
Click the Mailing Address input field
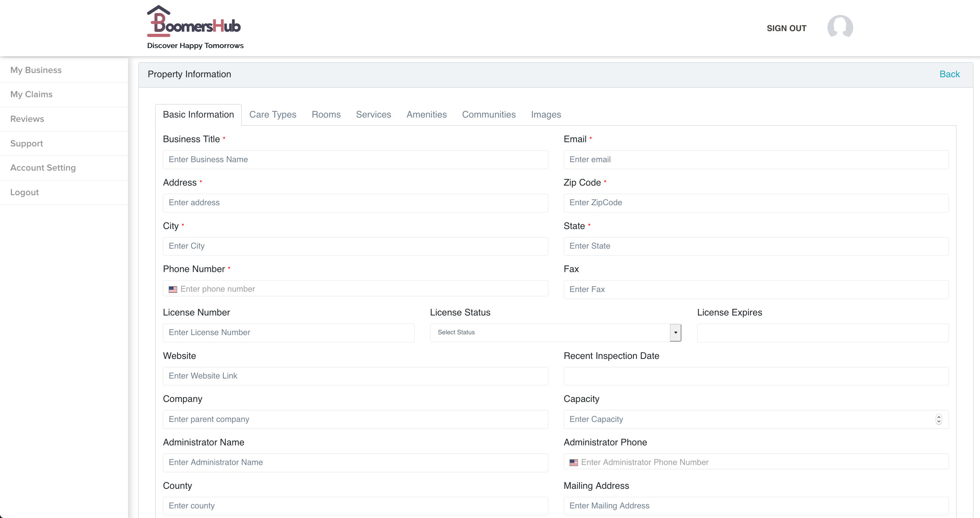coord(756,506)
